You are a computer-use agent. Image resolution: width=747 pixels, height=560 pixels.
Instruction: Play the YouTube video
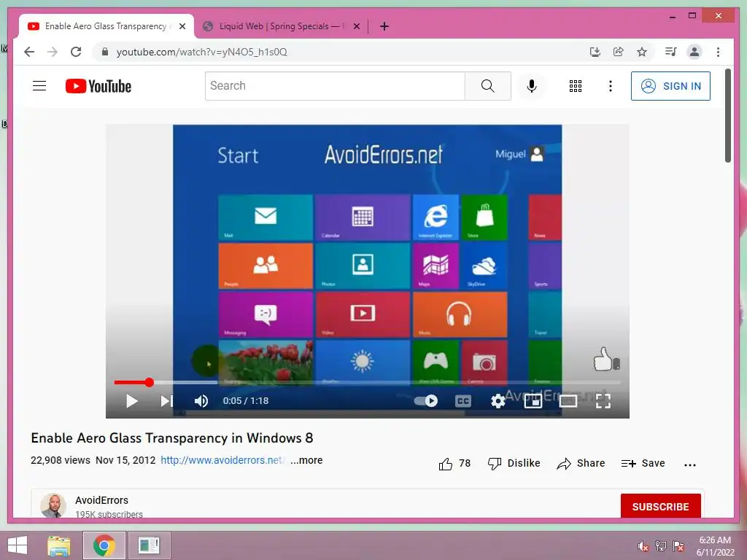point(132,401)
